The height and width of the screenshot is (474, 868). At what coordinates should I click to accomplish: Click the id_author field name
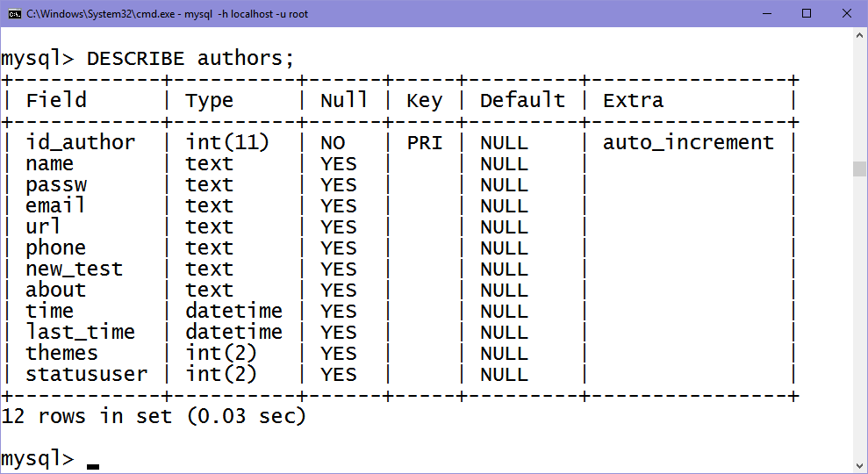point(80,143)
